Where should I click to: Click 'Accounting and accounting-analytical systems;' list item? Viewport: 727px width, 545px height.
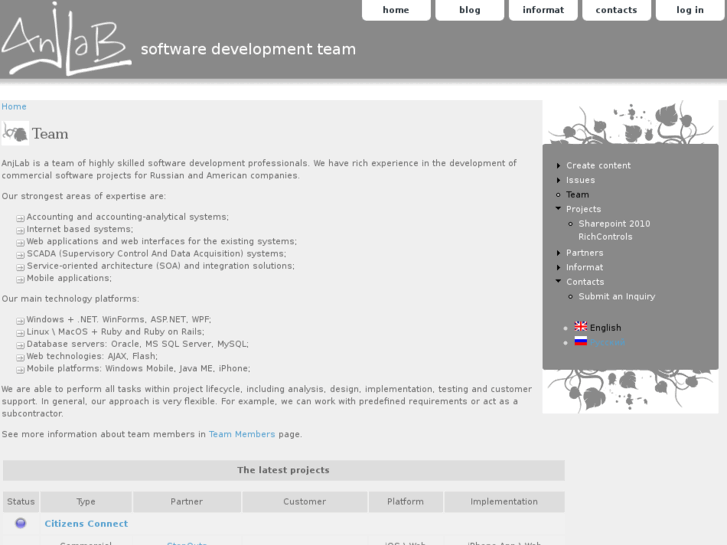(x=128, y=217)
